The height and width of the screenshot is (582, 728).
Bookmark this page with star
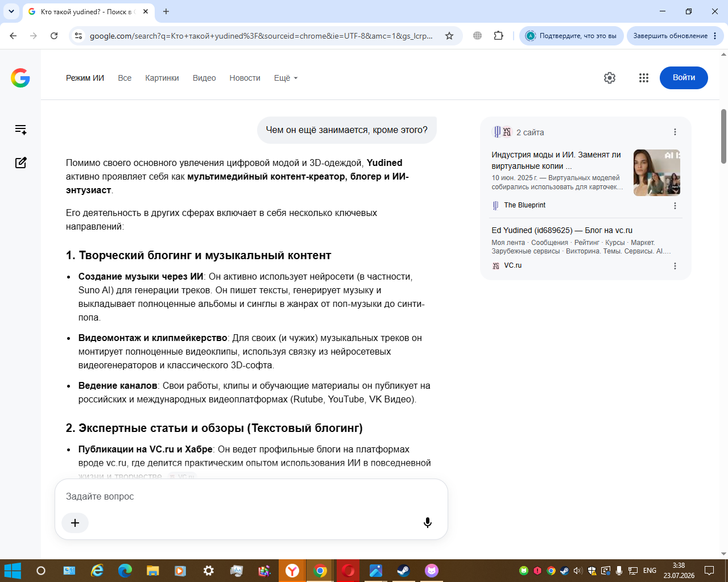449,36
